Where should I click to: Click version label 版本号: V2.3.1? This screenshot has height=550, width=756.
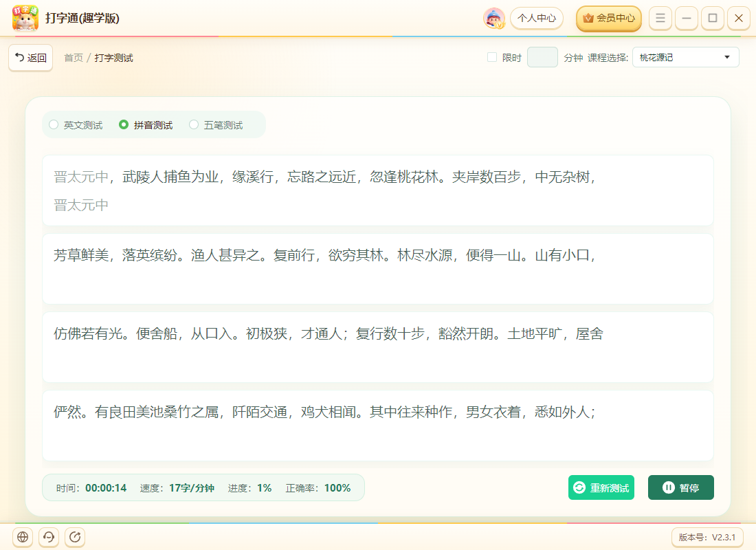707,537
